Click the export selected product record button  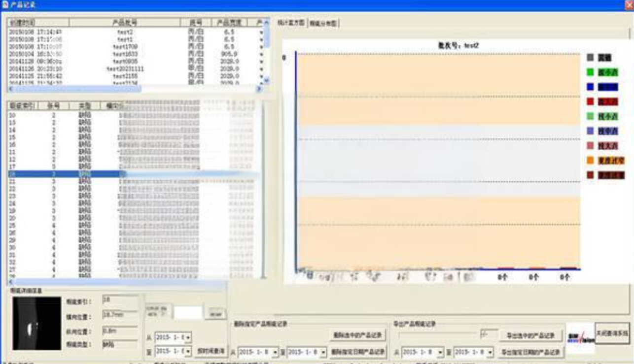pos(530,336)
